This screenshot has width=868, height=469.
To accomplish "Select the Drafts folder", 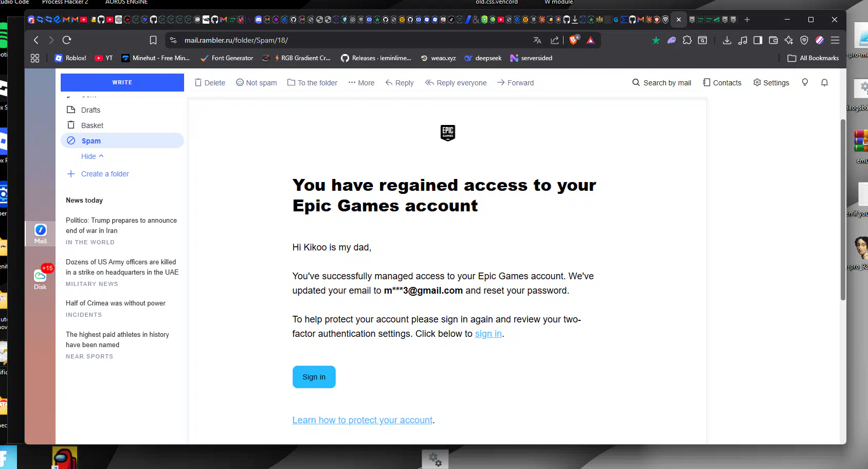I will point(91,110).
